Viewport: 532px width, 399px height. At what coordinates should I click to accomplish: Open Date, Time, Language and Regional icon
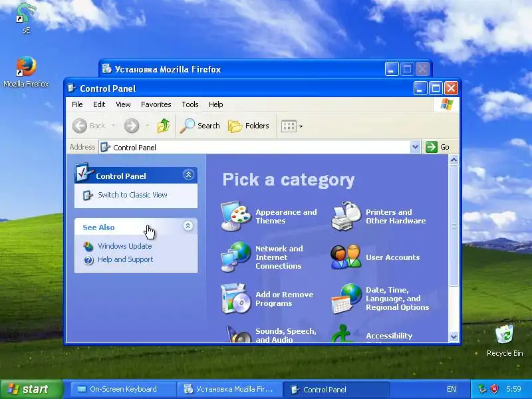pyautogui.click(x=346, y=299)
